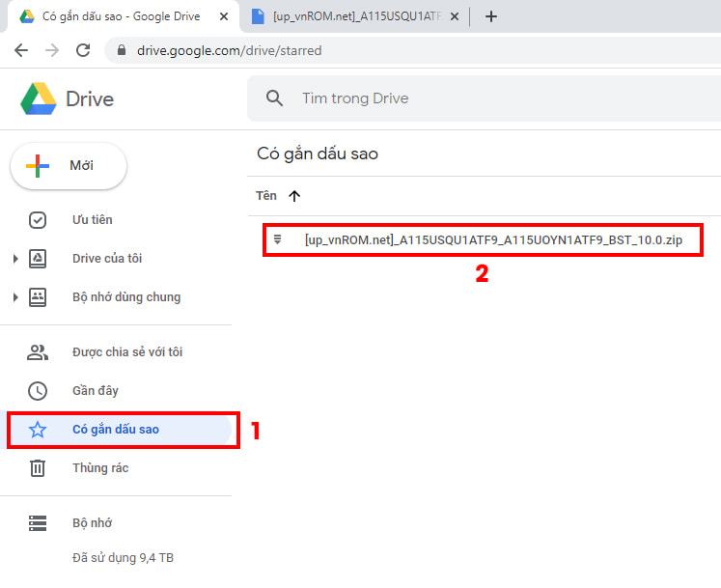The height and width of the screenshot is (588, 721).
Task: Click the storage stack icon
Action: (x=38, y=523)
